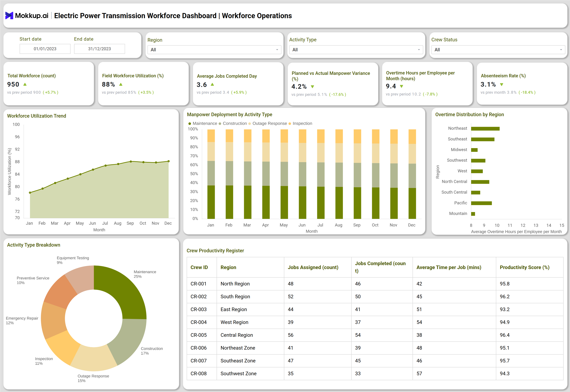This screenshot has height=392, width=570.
Task: Select the CR-004 crew ID cell
Action: pos(202,322)
